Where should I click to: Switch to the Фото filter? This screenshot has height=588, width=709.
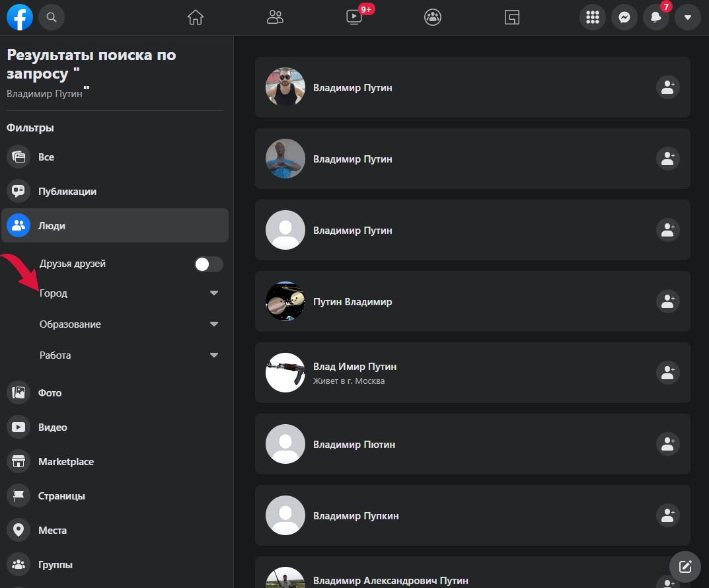pyautogui.click(x=50, y=393)
